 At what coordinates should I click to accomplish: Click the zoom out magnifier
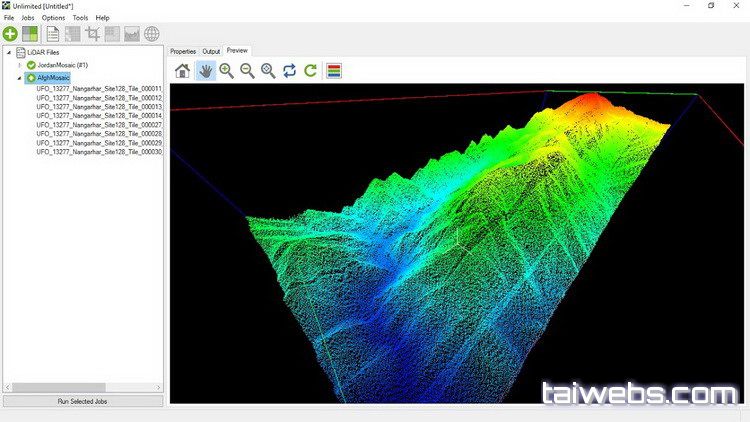pos(247,70)
